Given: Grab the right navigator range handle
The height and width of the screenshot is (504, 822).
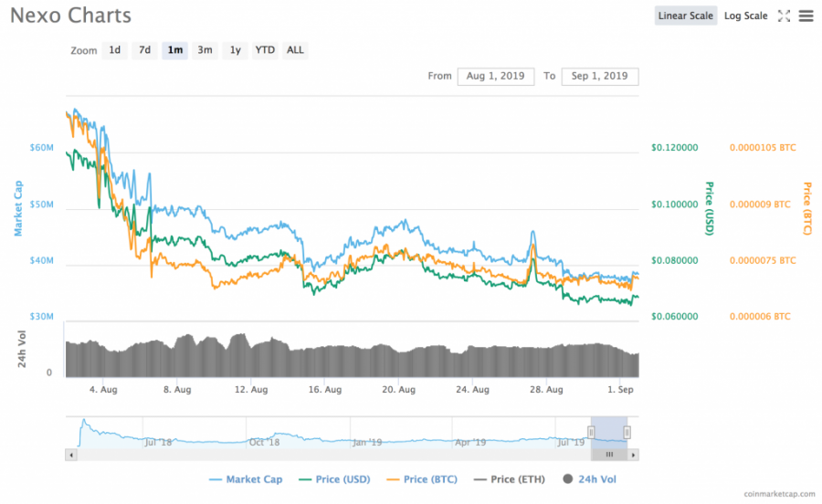Looking at the screenshot, I should (627, 432).
